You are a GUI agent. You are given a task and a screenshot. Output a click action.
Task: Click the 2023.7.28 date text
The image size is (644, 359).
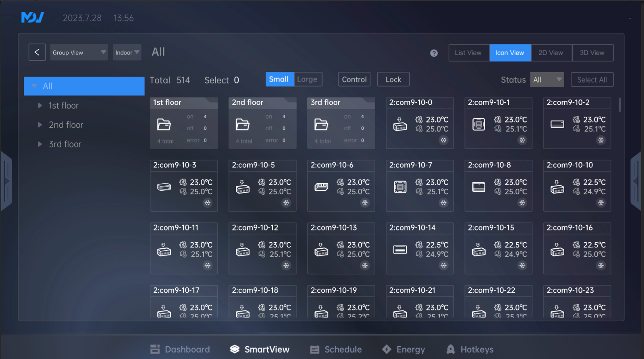click(x=82, y=18)
